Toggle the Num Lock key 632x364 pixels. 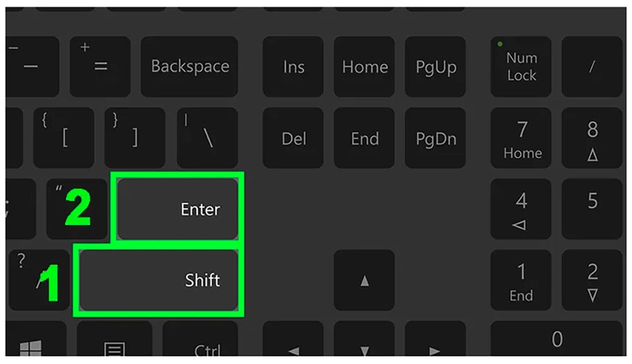521,67
